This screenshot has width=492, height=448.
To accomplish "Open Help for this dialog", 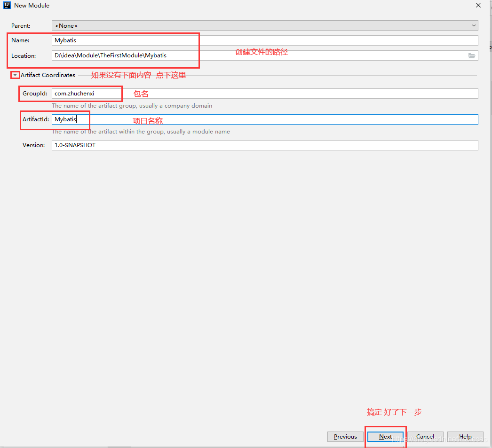I will (x=465, y=437).
